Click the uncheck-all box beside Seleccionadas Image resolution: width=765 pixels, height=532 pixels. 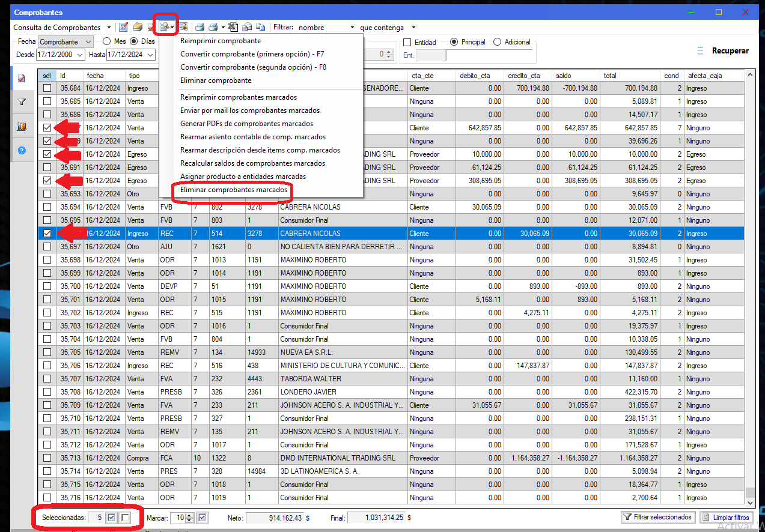(125, 518)
